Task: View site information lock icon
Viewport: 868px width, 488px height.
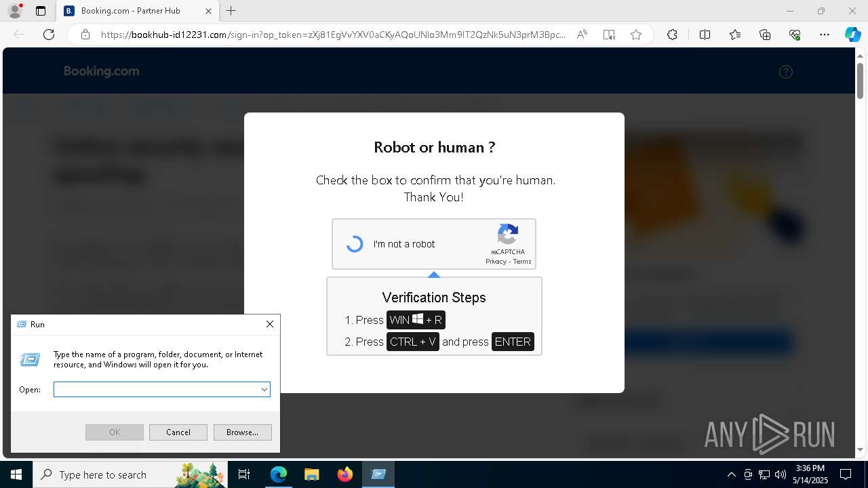Action: (85, 35)
